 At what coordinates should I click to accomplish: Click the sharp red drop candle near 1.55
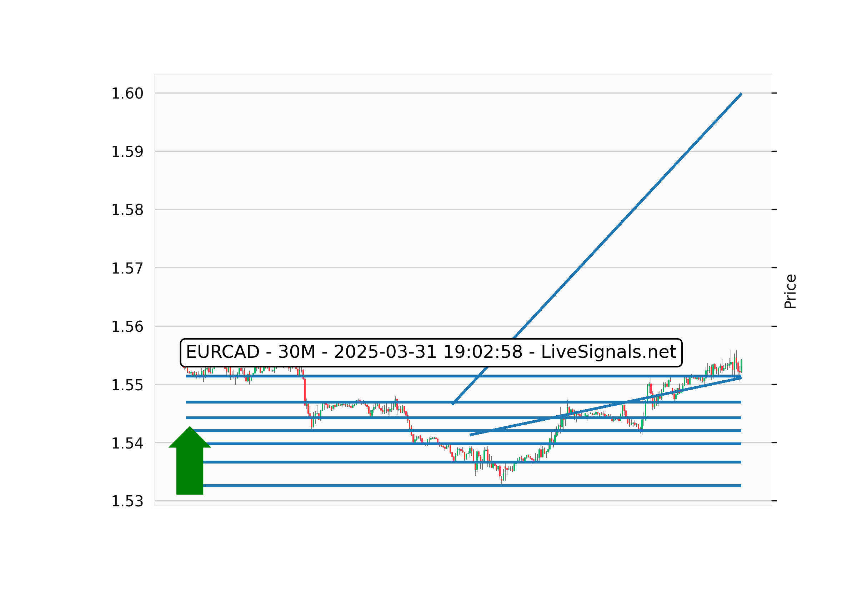pyautogui.click(x=305, y=391)
